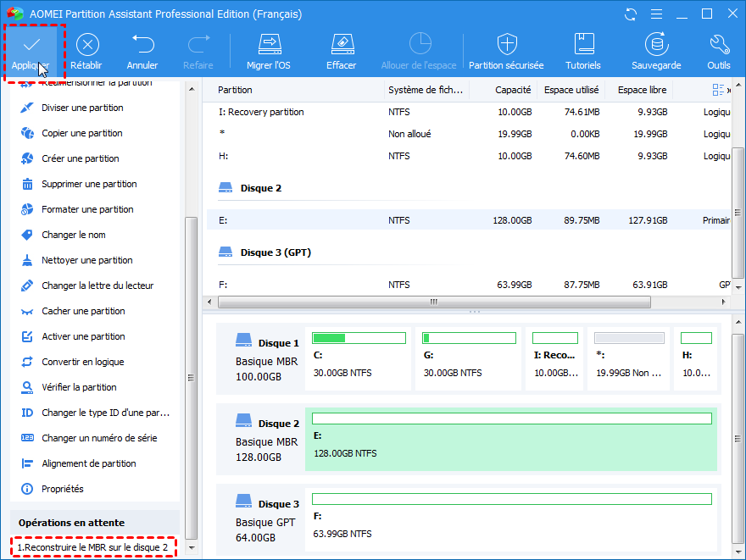Click the Rétablir discard icon
Viewport: 746px width, 560px height.
pyautogui.click(x=86, y=51)
